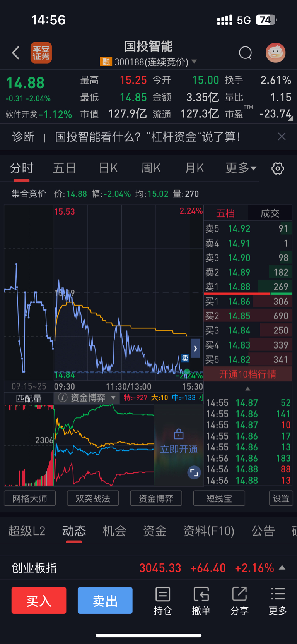
Task: Select 卖3 price 14.90 row
Action: 248,258
